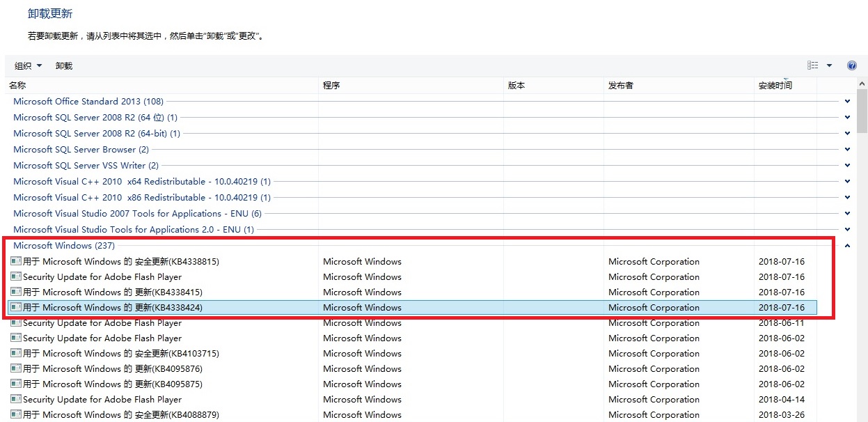Click the icon of the Flash Player update dated 2018-04-14

point(16,400)
